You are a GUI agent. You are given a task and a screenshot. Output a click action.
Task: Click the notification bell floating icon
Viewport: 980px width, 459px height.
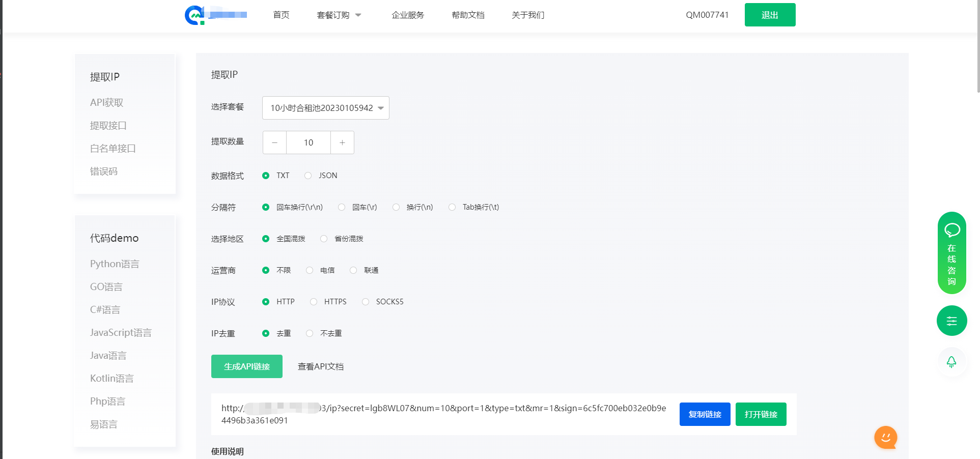[x=951, y=362]
